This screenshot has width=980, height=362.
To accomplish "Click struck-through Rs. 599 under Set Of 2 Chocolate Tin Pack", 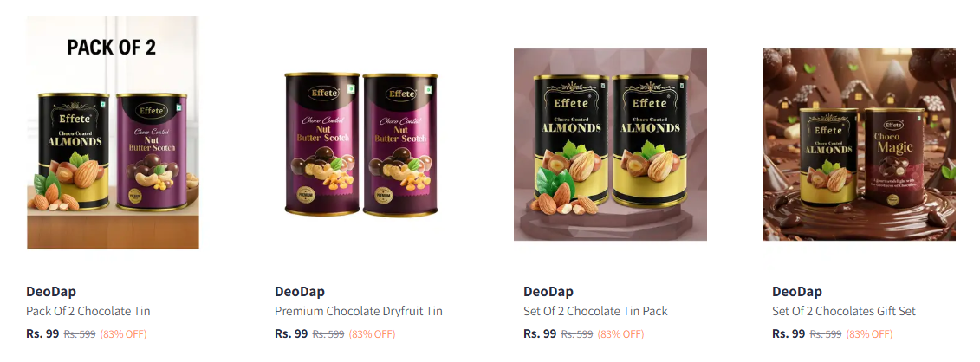I will pos(577,334).
